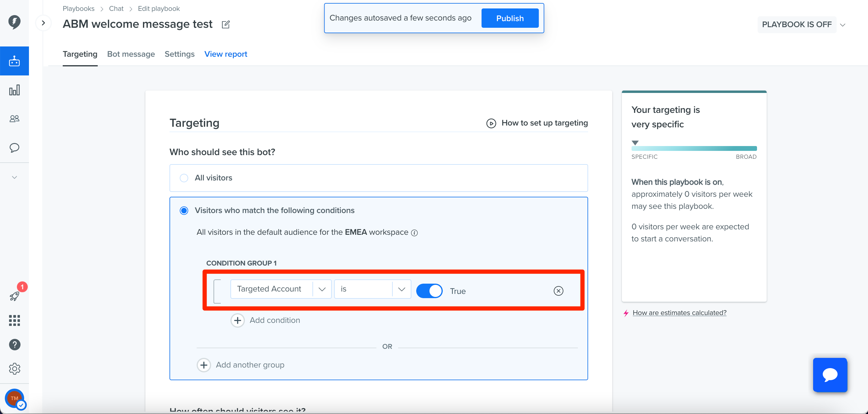Select visitors who match conditions option
This screenshot has height=414, width=868.
(x=184, y=210)
